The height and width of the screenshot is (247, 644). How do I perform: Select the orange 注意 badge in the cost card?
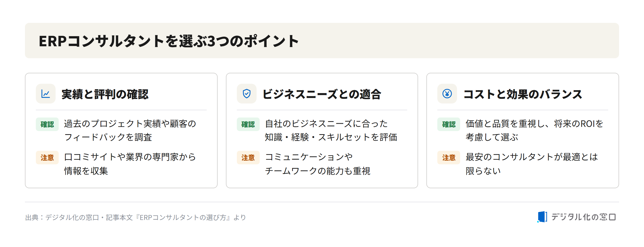pos(449,158)
